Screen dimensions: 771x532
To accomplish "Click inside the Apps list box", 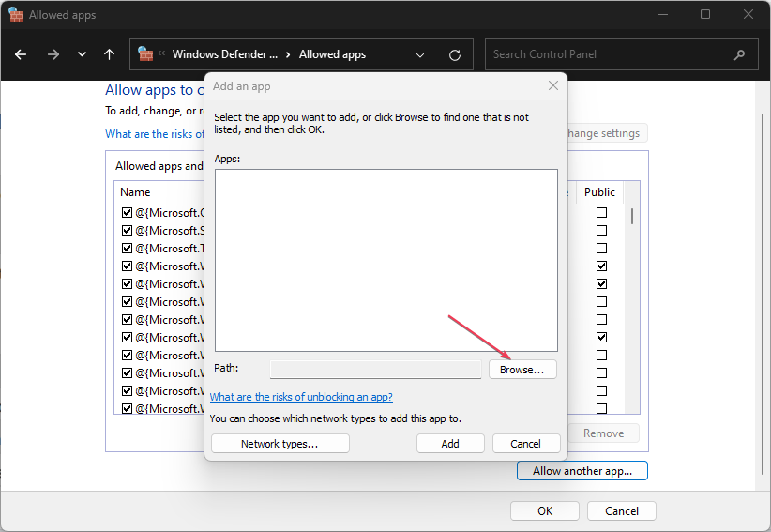I will pyautogui.click(x=386, y=261).
